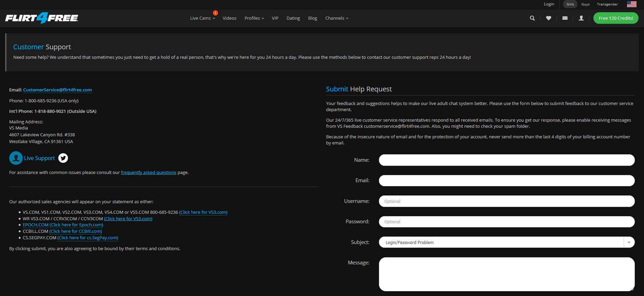Switch to the Girls category
The width and height of the screenshot is (644, 296).
[x=570, y=4]
